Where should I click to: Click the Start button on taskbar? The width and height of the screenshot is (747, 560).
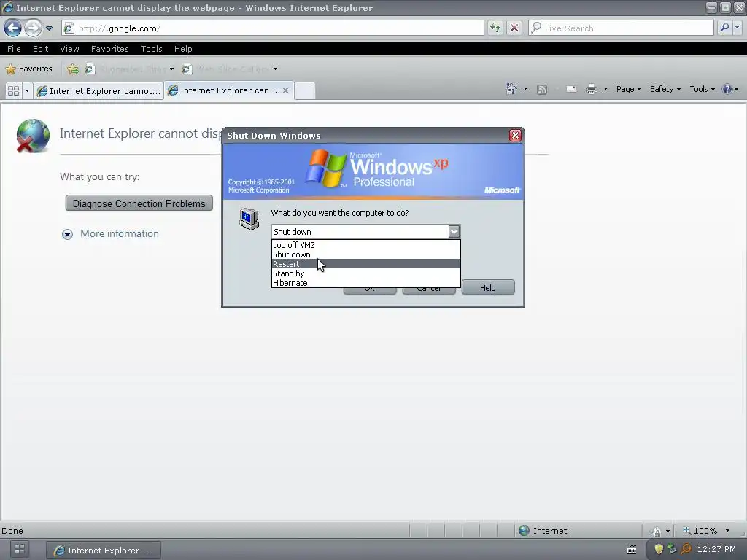[x=20, y=549]
